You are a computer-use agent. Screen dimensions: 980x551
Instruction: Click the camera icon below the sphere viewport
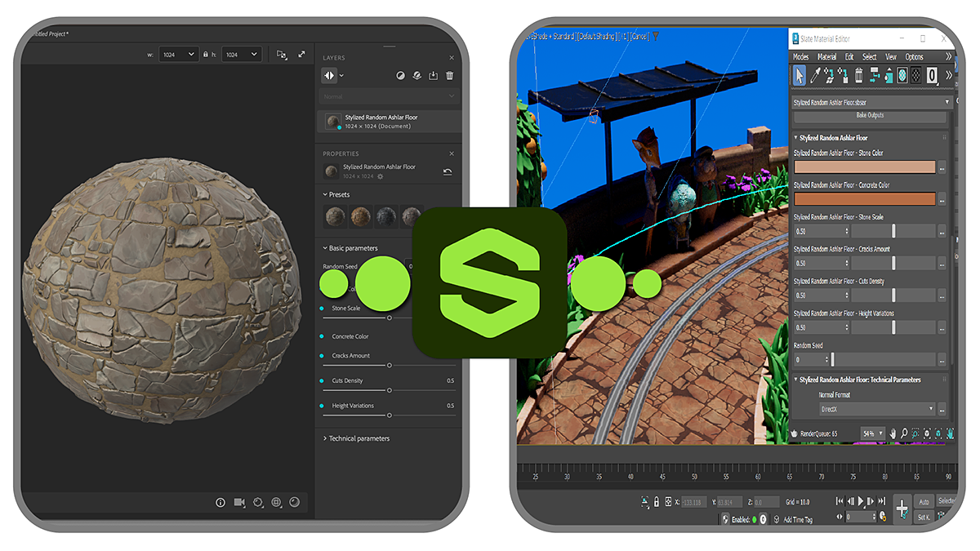pyautogui.click(x=239, y=503)
